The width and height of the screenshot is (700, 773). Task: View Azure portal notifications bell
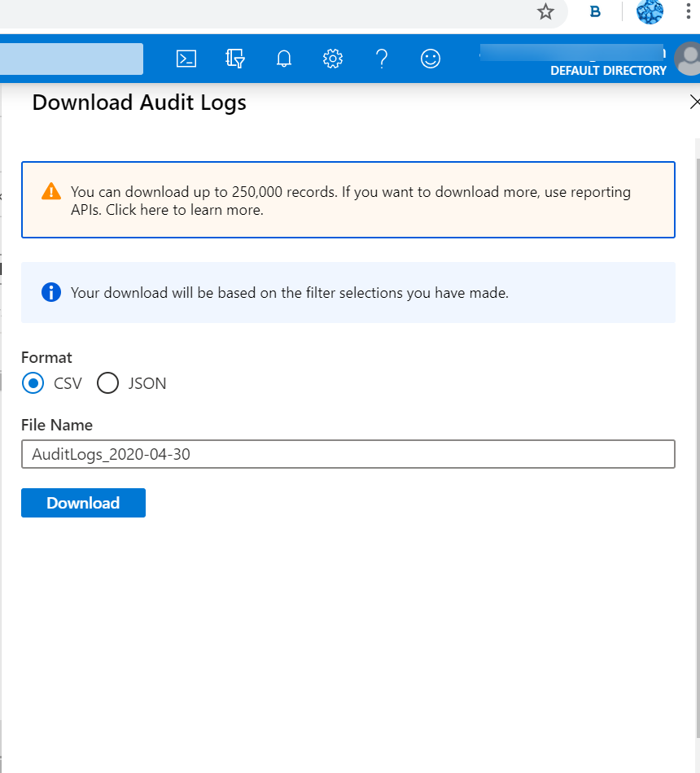[x=284, y=59]
